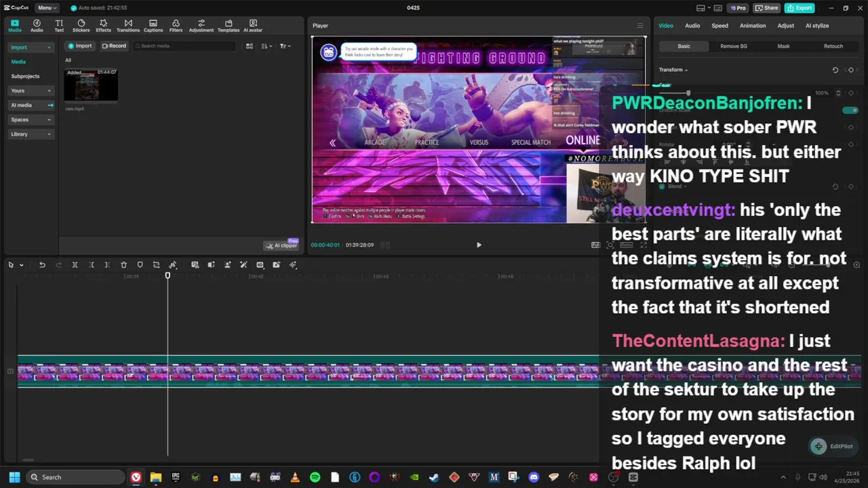Click the enhance voice icon in timeline toolbar
868x488 pixels.
[x=211, y=265]
